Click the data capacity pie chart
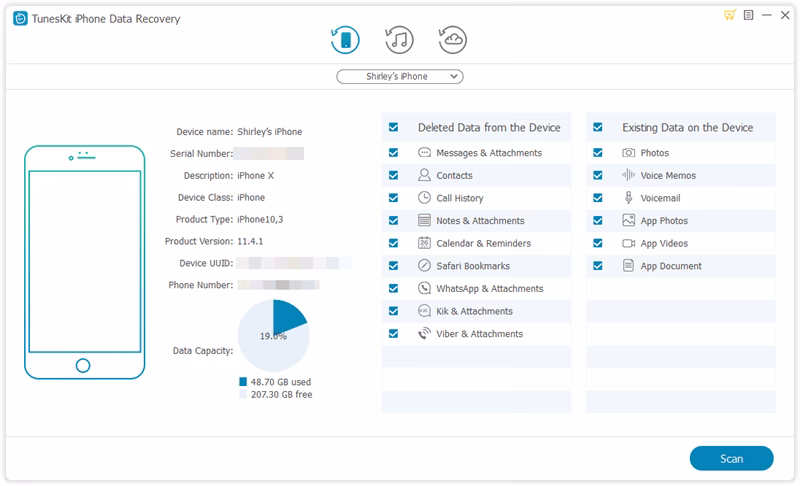This screenshot has width=800, height=486. click(273, 335)
